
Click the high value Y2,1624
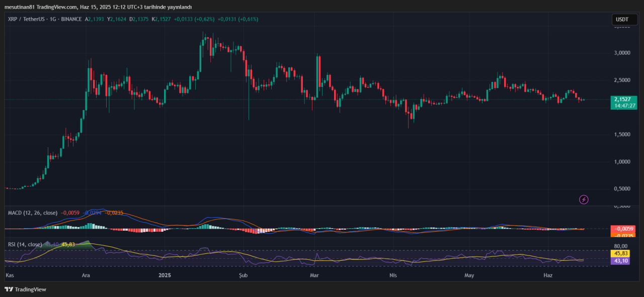coord(116,19)
